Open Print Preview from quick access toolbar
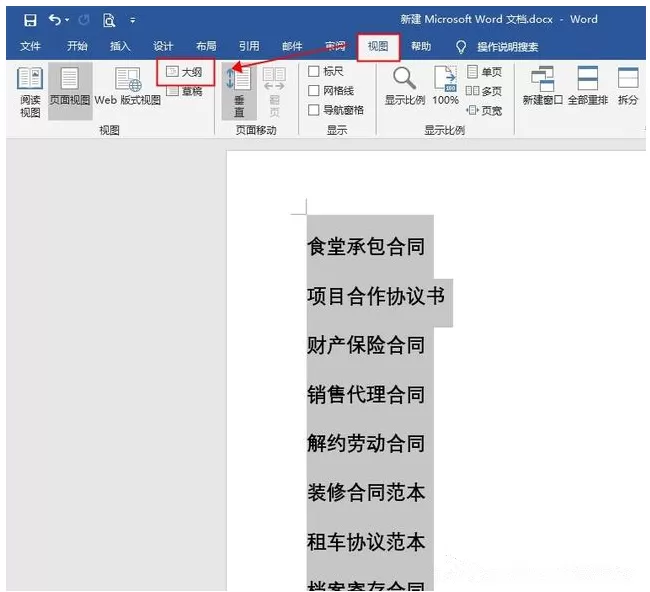The height and width of the screenshot is (592, 650). [109, 20]
